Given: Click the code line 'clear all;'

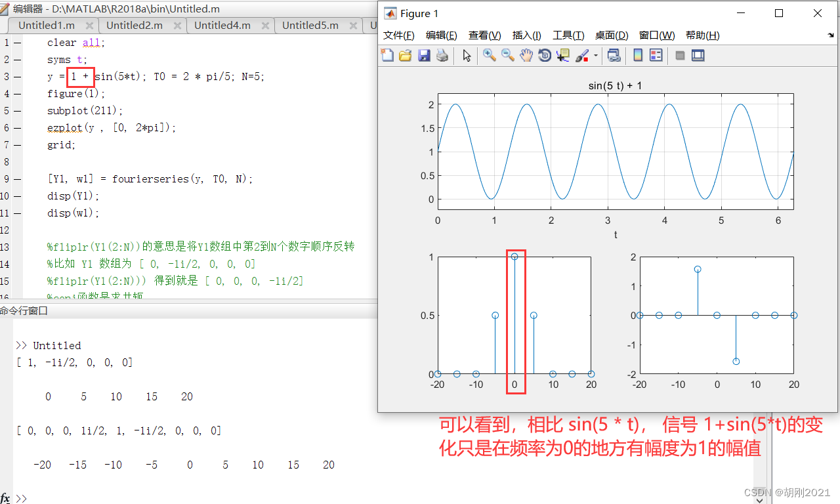Looking at the screenshot, I should tap(75, 43).
